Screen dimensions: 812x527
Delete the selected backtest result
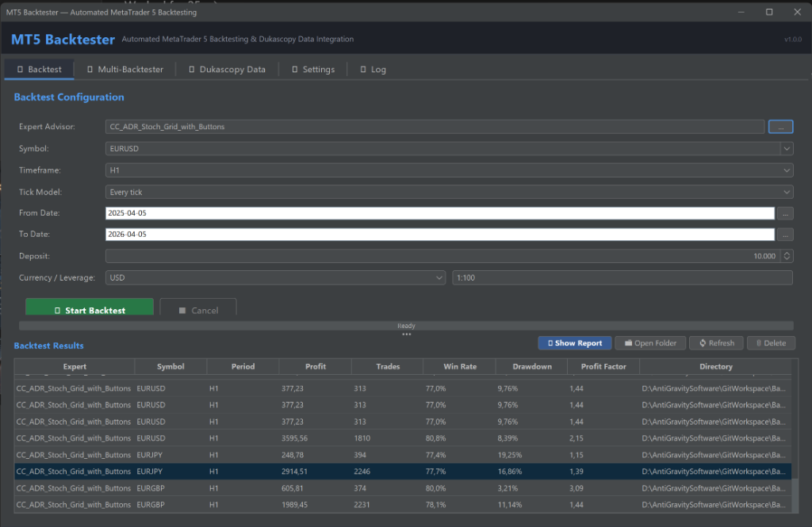pyautogui.click(x=770, y=343)
